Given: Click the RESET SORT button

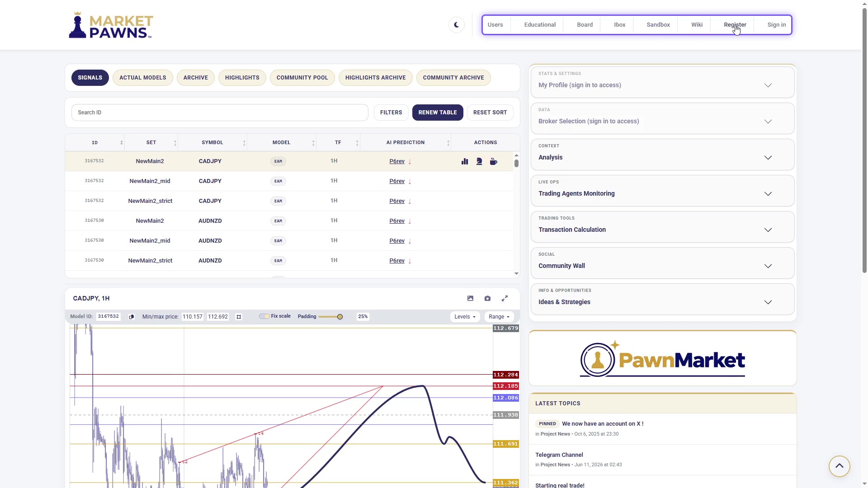Looking at the screenshot, I should coord(490,113).
